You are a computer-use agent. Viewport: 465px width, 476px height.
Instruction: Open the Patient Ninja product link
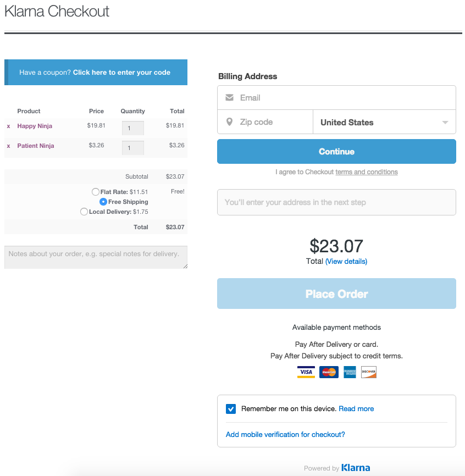(x=36, y=146)
